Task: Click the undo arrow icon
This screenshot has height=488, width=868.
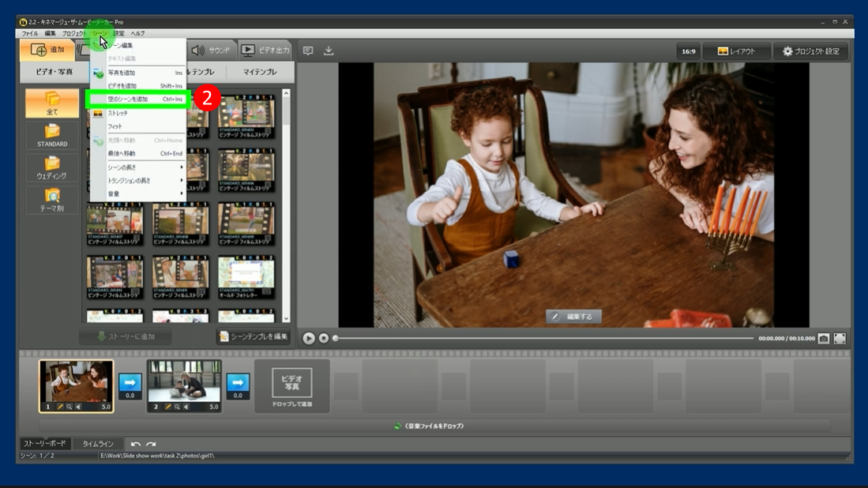Action: pyautogui.click(x=136, y=445)
